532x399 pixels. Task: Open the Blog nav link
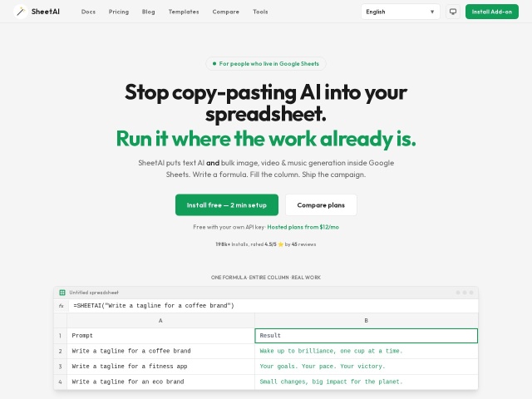(148, 12)
